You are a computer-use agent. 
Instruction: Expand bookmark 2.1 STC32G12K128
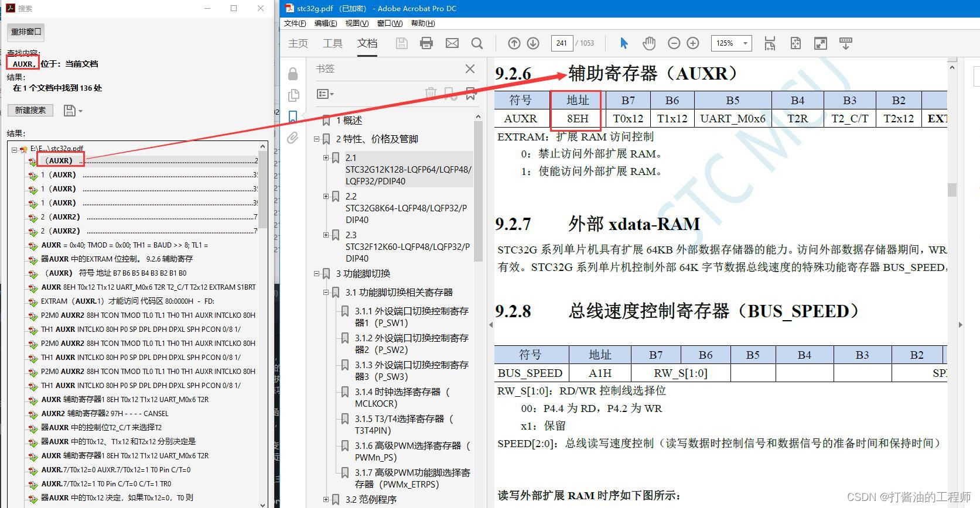point(326,157)
